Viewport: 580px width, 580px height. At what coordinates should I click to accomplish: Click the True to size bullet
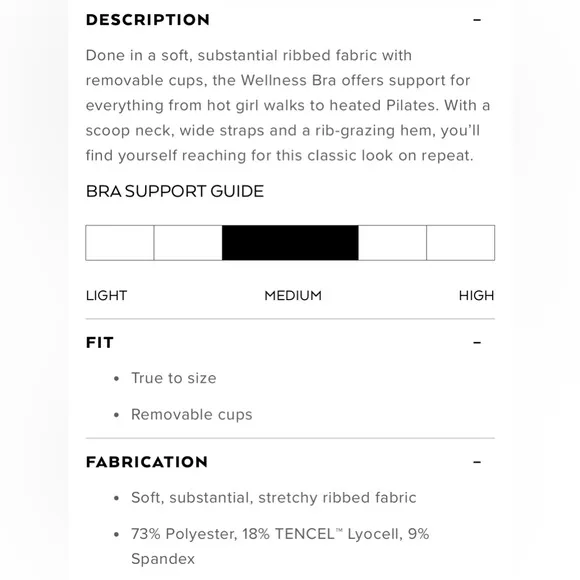[x=173, y=378]
